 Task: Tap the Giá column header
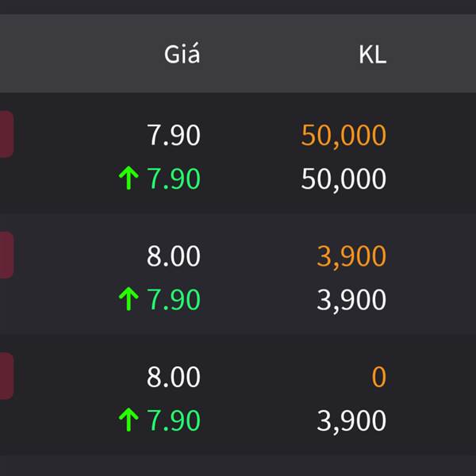click(182, 54)
